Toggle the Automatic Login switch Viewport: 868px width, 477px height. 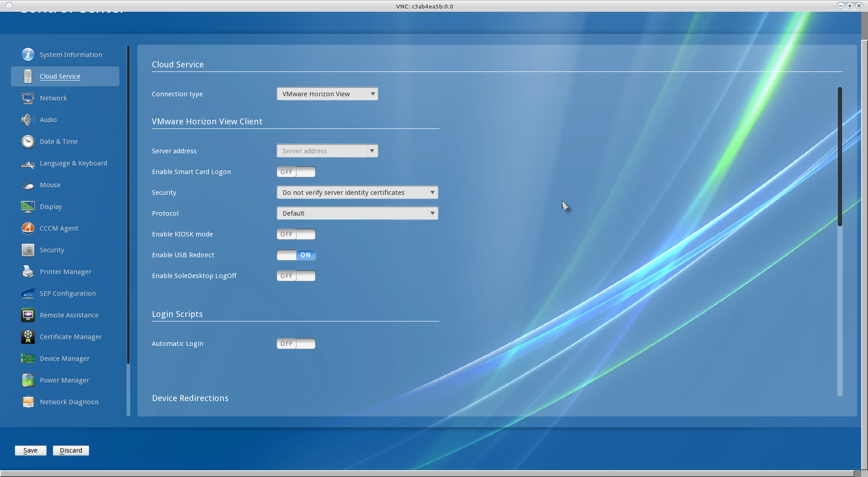[296, 344]
